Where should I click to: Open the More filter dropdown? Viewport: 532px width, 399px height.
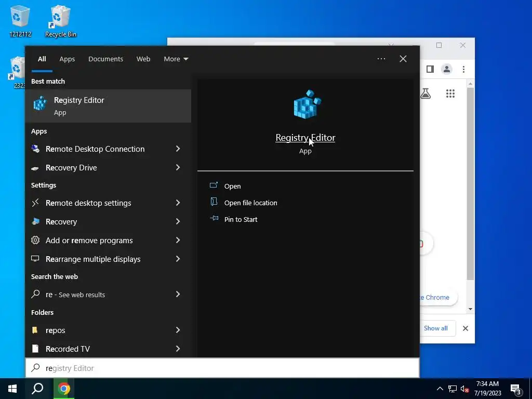[x=176, y=59]
